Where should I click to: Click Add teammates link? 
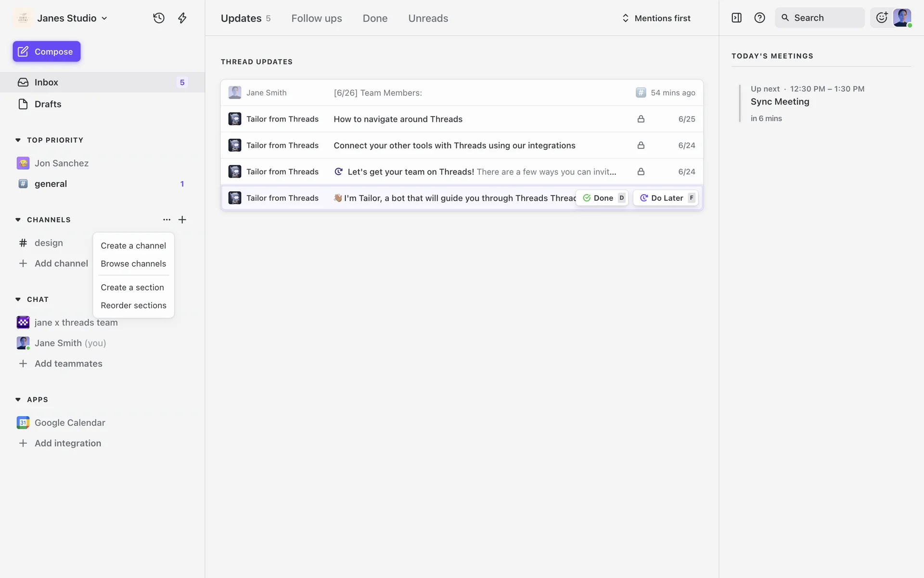point(68,364)
